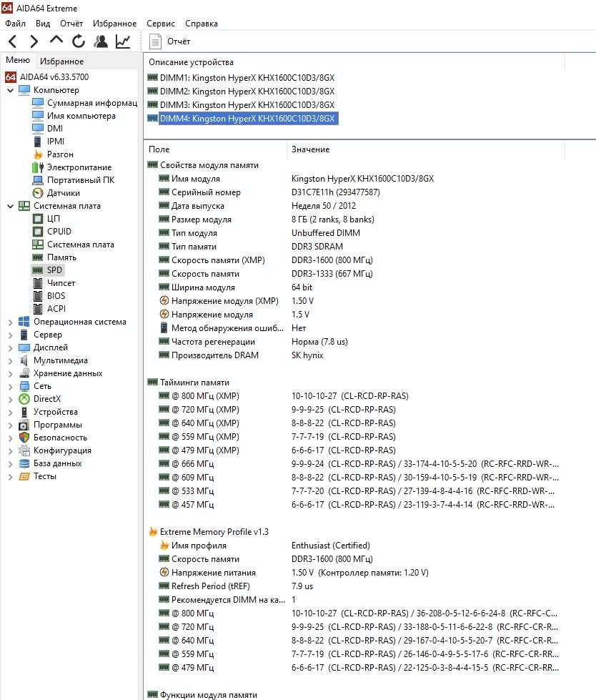The height and width of the screenshot is (700, 596).
Task: Select the Extreme Memory Profile v1.3 header
Action: 209,532
